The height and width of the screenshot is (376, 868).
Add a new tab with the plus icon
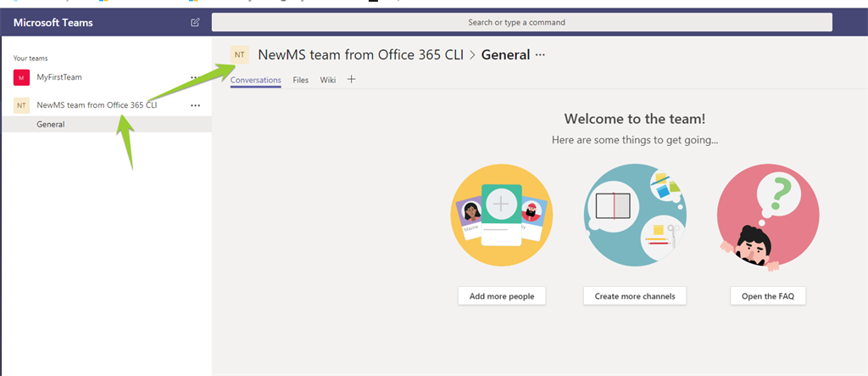coord(352,80)
